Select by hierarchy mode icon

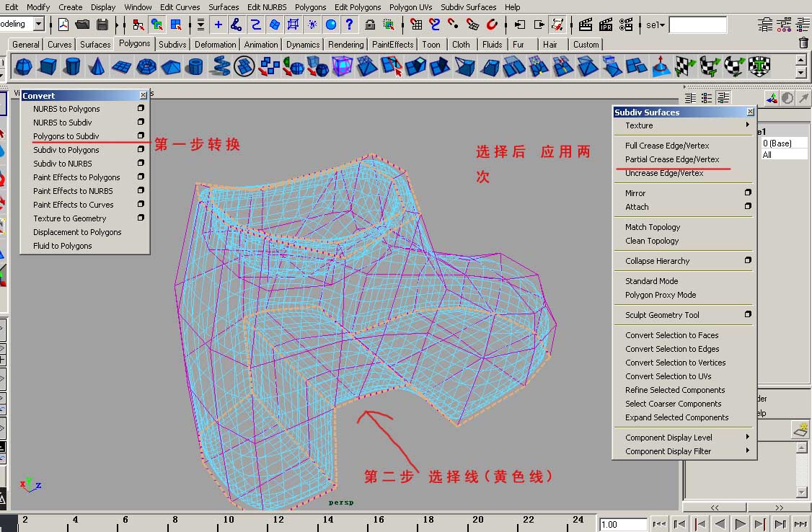(x=138, y=25)
